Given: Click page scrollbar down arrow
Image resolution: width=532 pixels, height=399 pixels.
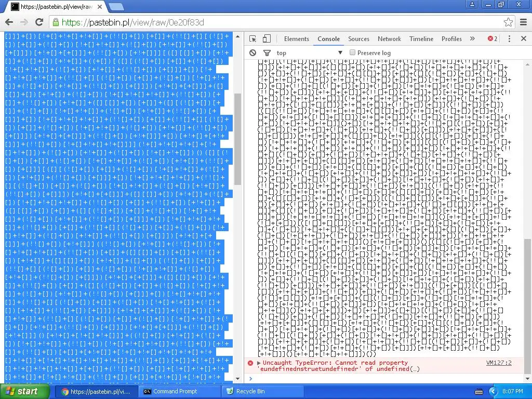Looking at the screenshot, I should coord(237,379).
